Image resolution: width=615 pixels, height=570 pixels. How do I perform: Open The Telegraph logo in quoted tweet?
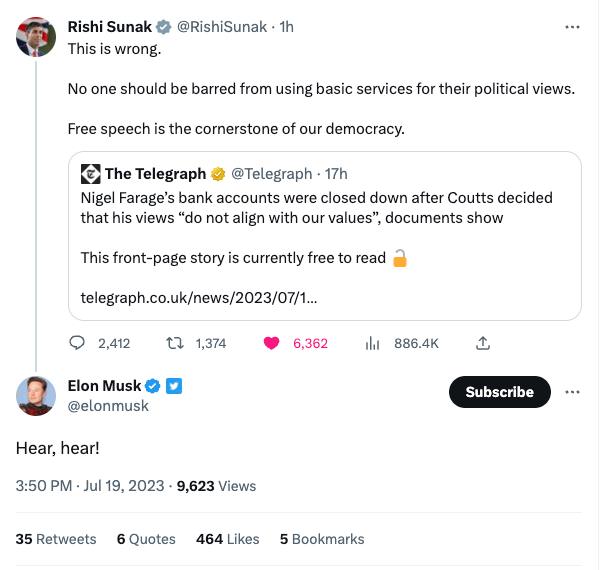coord(91,174)
